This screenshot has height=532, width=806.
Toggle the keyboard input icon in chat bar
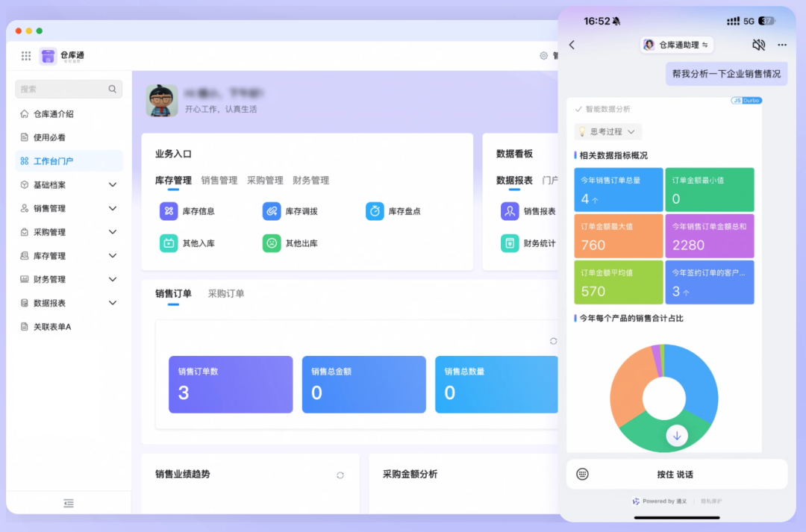(581, 475)
